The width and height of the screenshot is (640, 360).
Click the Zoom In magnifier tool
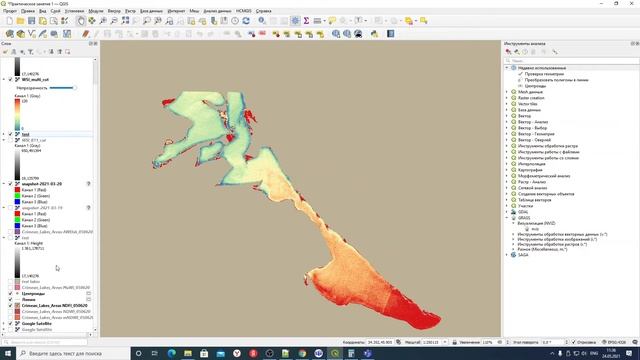pyautogui.click(x=103, y=21)
